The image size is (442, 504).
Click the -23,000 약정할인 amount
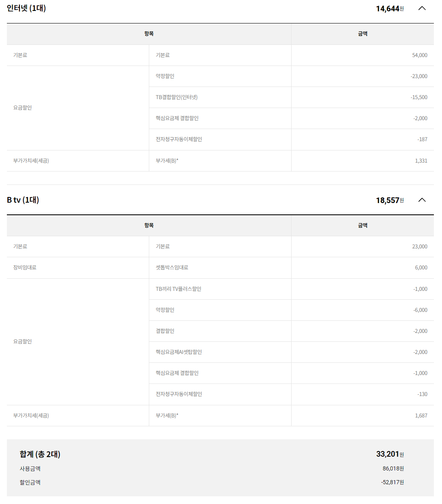tap(419, 76)
